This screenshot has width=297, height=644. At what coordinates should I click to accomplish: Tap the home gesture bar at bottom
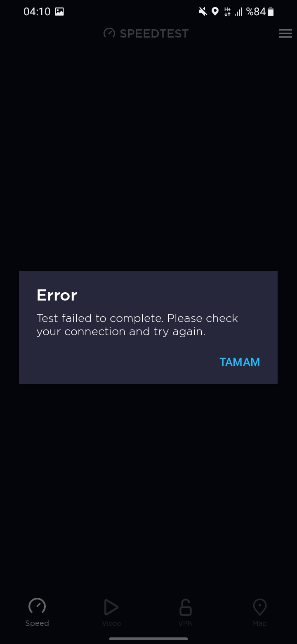tap(148, 639)
